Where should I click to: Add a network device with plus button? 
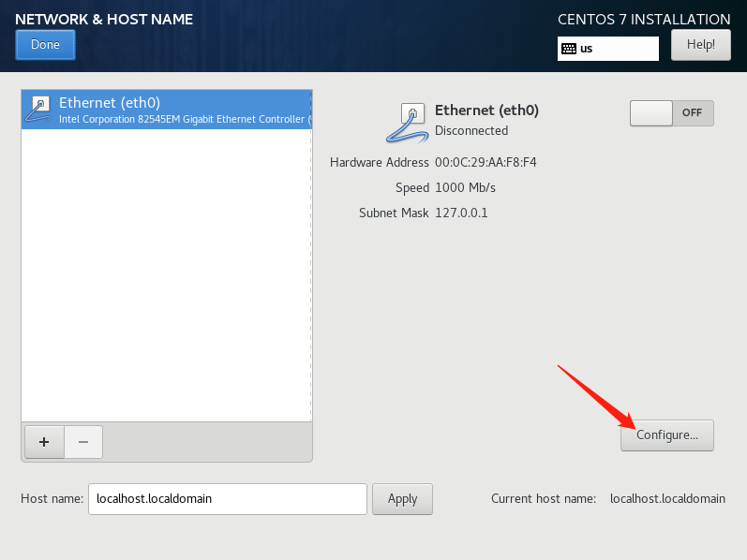pos(44,442)
